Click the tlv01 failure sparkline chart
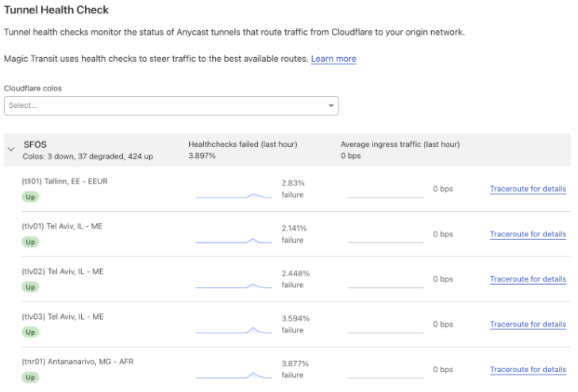578x392 pixels. point(233,240)
